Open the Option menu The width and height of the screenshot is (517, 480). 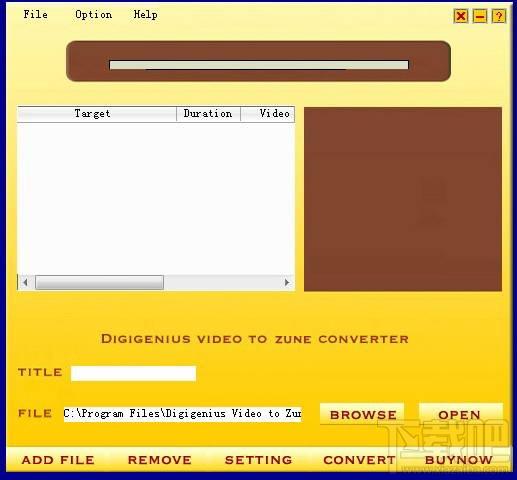(93, 14)
